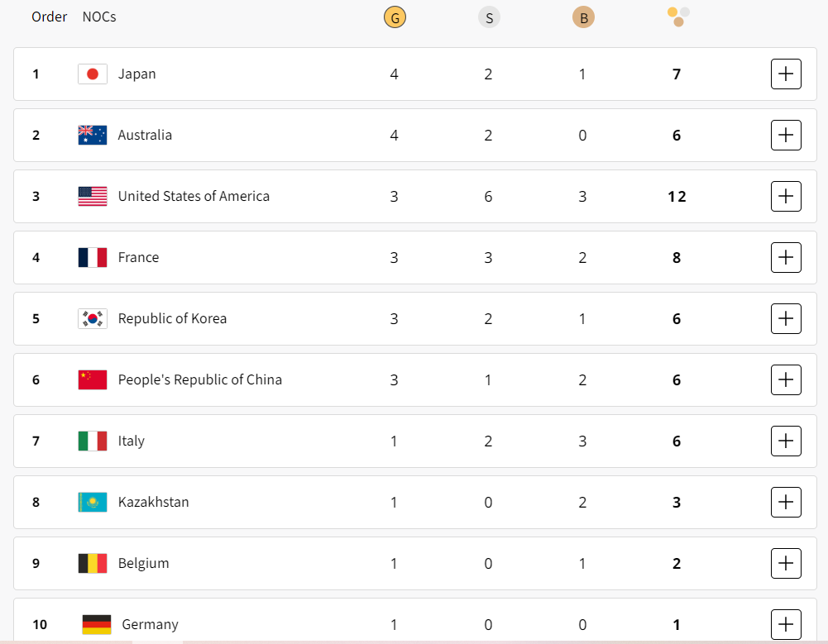828x644 pixels.
Task: Expand People's Republic of China row
Action: (786, 380)
